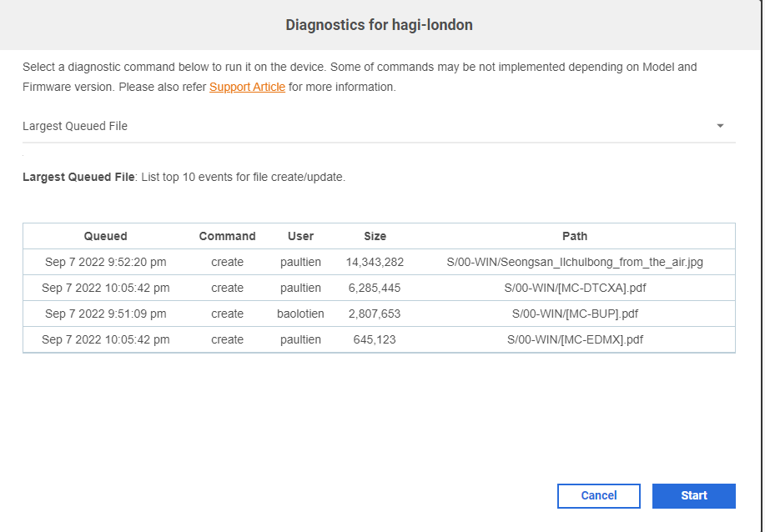Click the Command column header
The height and width of the screenshot is (532, 765).
pos(227,236)
